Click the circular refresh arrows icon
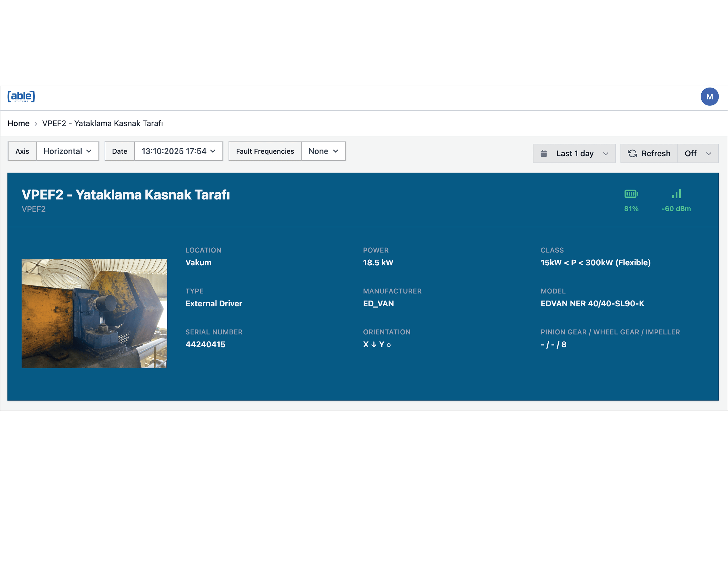 pos(632,153)
